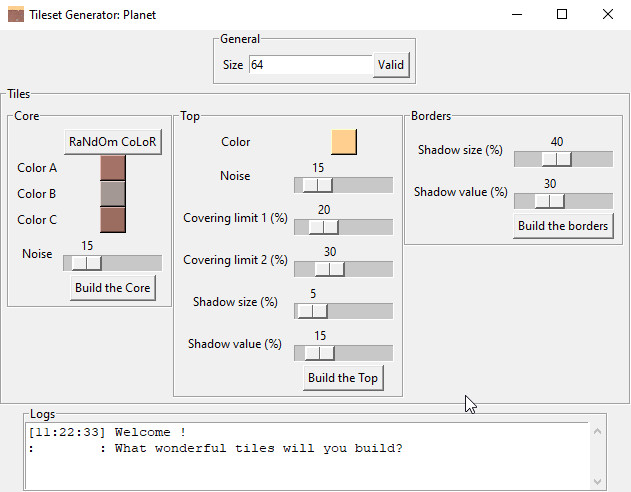The image size is (631, 492).
Task: Click the Tileset Generator app icon in title bar
Action: (16, 14)
